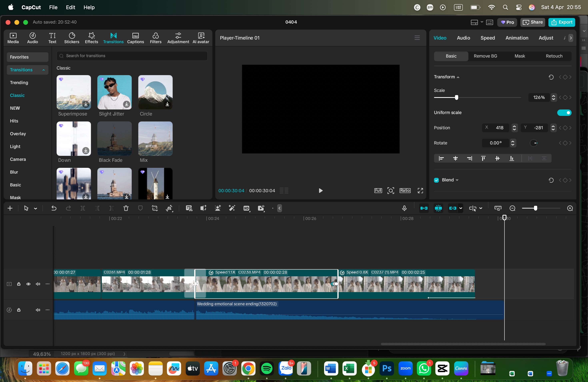Open the Effects panel
Viewport: 588px width, 382px height.
[91, 38]
